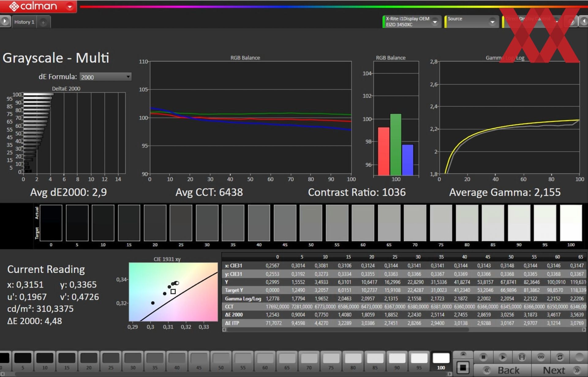Viewport: 588px width, 377px height.
Task: Select the 40 percent gray level button
Action: (x=177, y=361)
